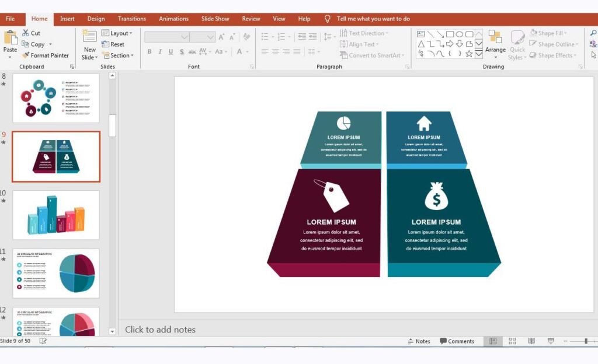Viewport: 598px width, 364px height.
Task: Decrease list indent level
Action: click(x=302, y=37)
